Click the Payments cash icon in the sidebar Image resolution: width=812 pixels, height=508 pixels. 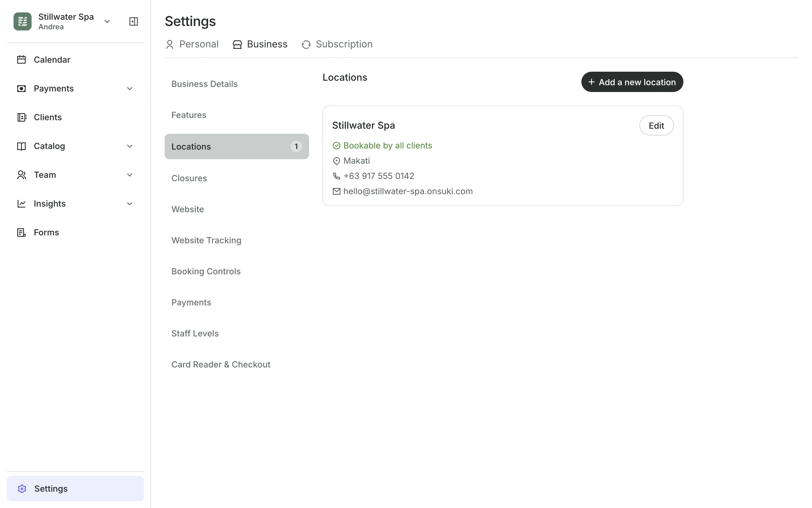[x=21, y=88]
